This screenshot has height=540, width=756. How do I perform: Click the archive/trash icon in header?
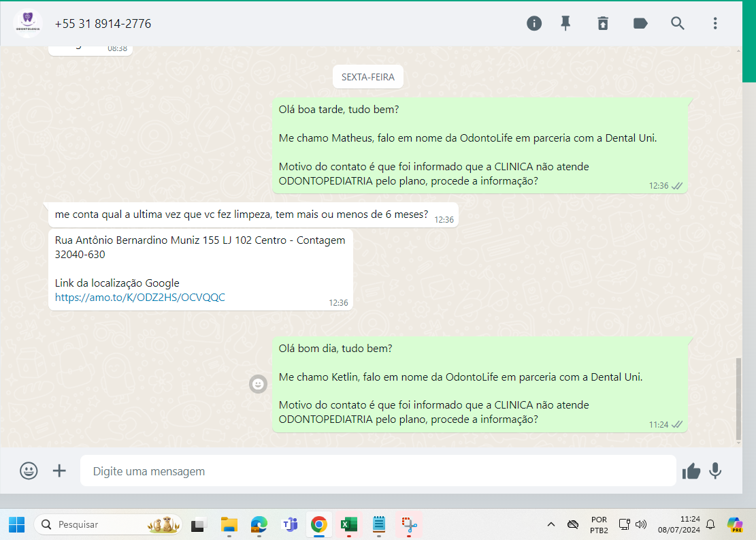click(603, 23)
